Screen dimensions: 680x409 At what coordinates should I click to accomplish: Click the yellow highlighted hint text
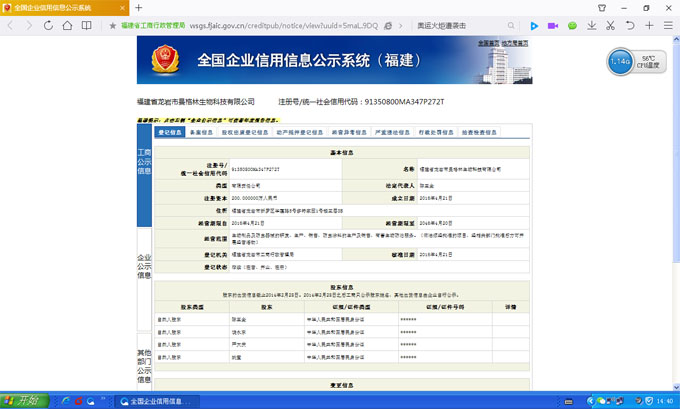tap(208, 120)
